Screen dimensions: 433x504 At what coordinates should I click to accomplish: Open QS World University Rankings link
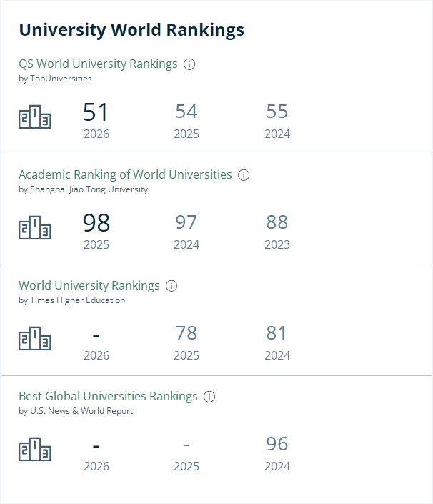point(98,64)
